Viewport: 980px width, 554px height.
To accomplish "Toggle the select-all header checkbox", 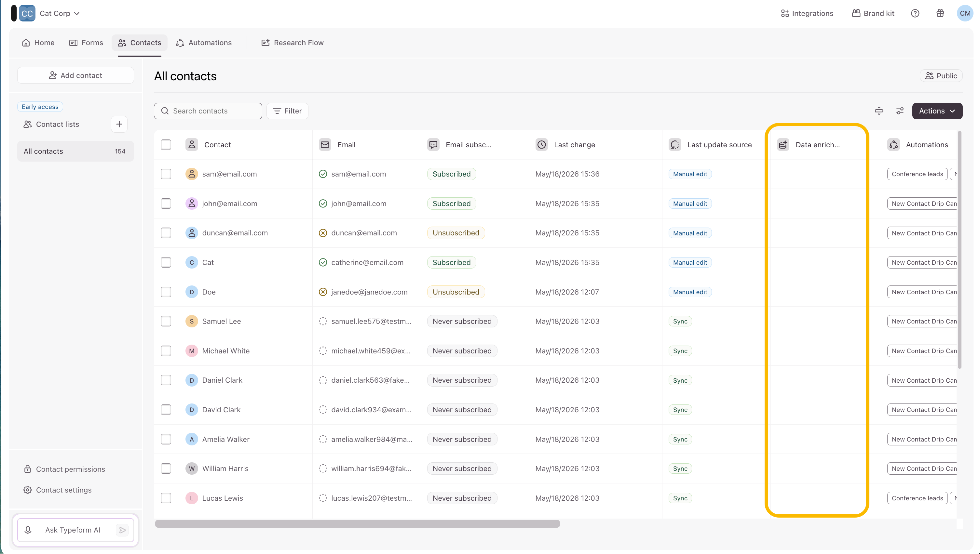I will (x=166, y=145).
